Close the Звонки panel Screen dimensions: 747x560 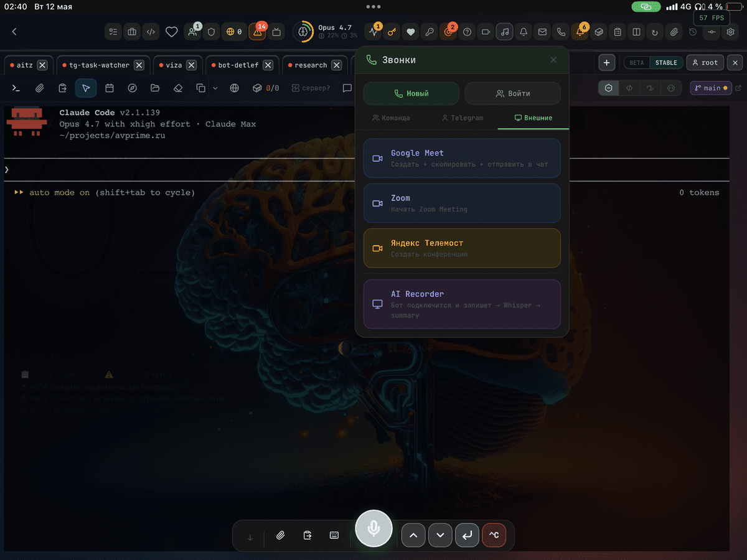(x=553, y=60)
